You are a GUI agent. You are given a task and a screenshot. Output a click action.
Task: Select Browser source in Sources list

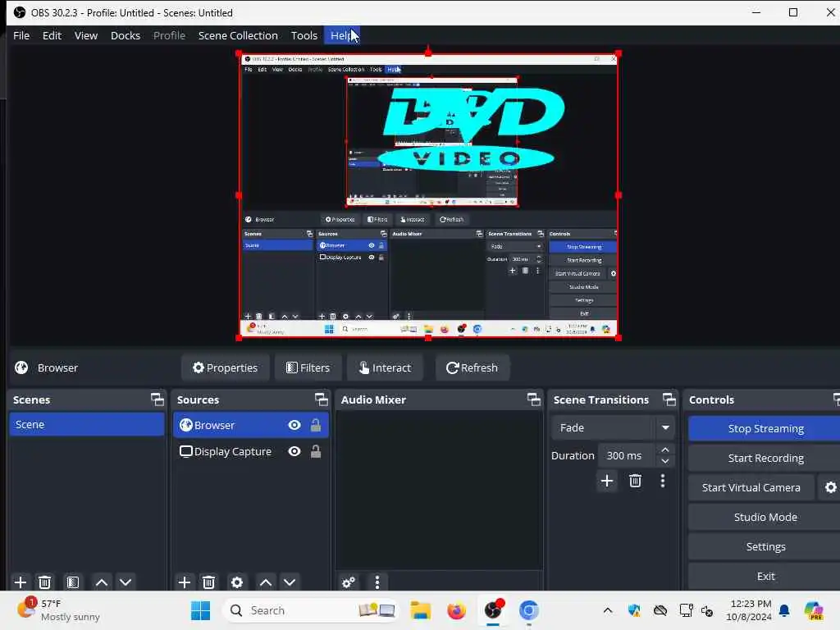tap(251, 426)
